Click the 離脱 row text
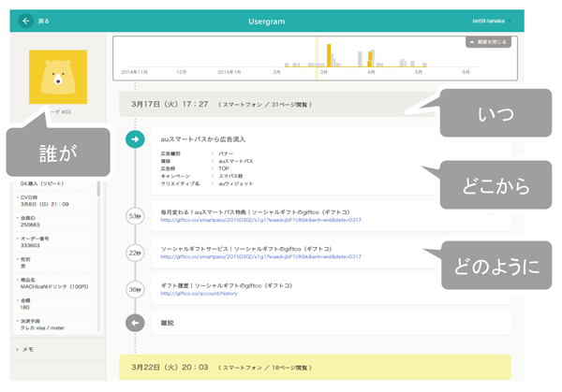The width and height of the screenshot is (562, 392). click(x=167, y=323)
